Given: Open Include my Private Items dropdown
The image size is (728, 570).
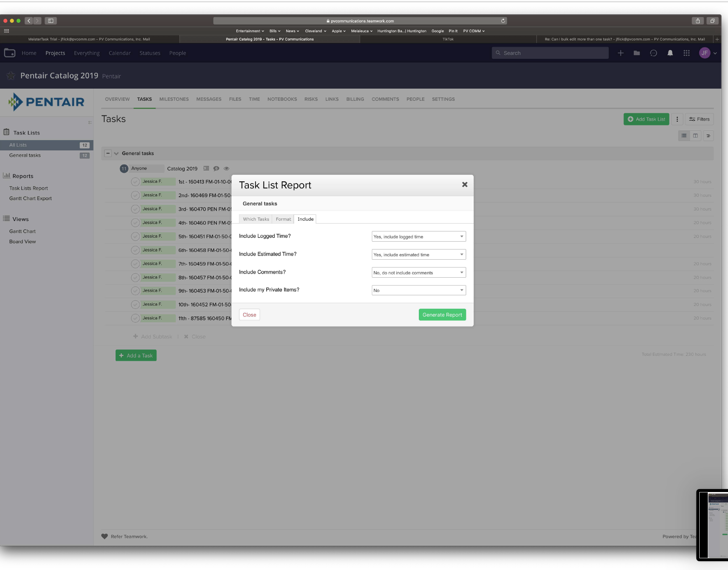Looking at the screenshot, I should click(x=418, y=291).
